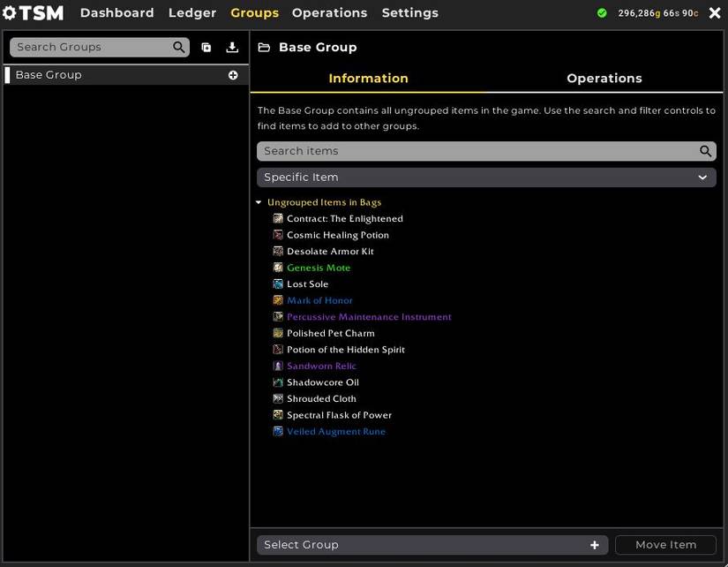The image size is (728, 567).
Task: Select Percussive Maintenance Instrument item
Action: coord(369,317)
